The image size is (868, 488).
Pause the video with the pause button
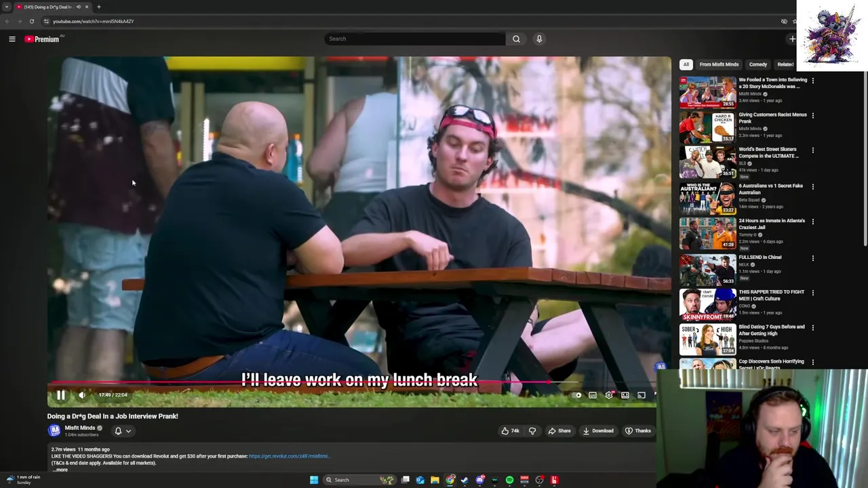60,395
